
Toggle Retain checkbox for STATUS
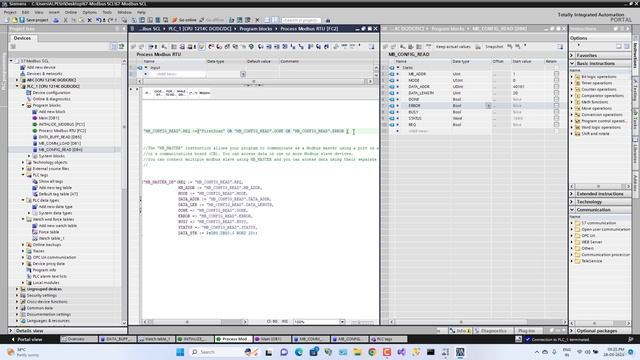[556, 118]
